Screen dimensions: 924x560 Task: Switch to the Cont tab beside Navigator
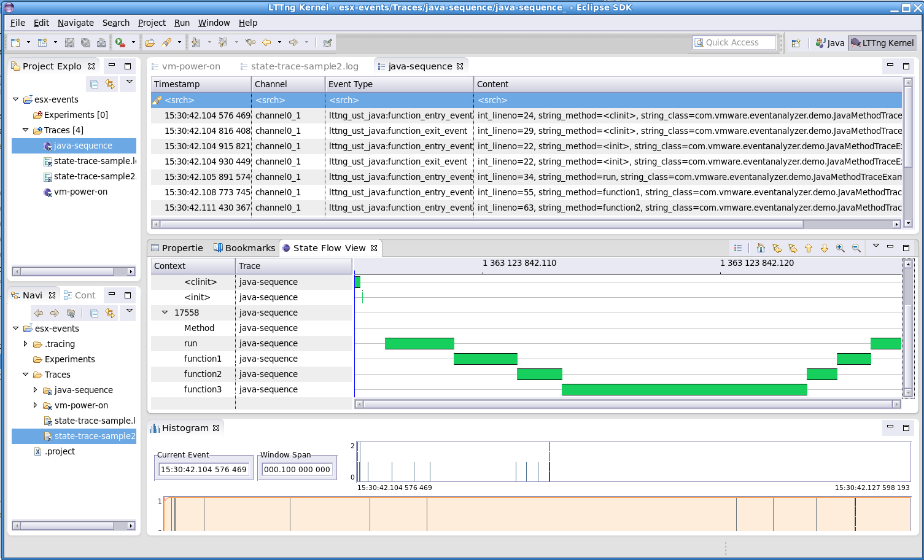pos(79,295)
